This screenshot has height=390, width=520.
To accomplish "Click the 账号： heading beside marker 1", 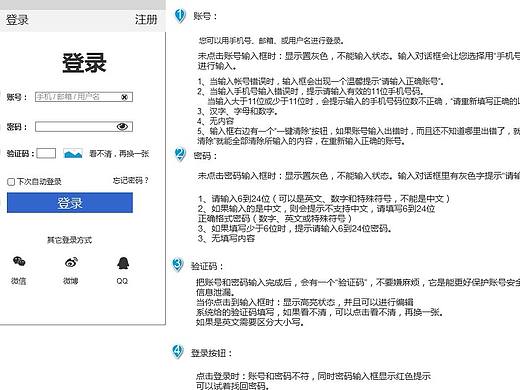I will click(205, 16).
